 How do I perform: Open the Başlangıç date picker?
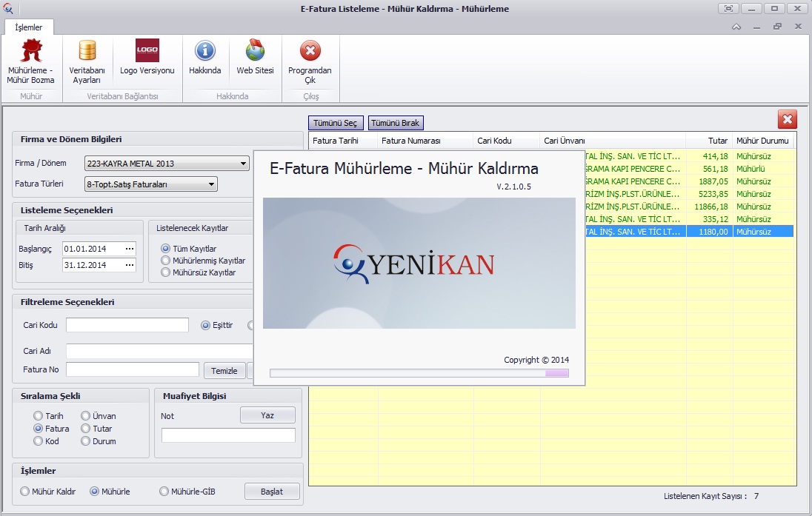point(130,249)
